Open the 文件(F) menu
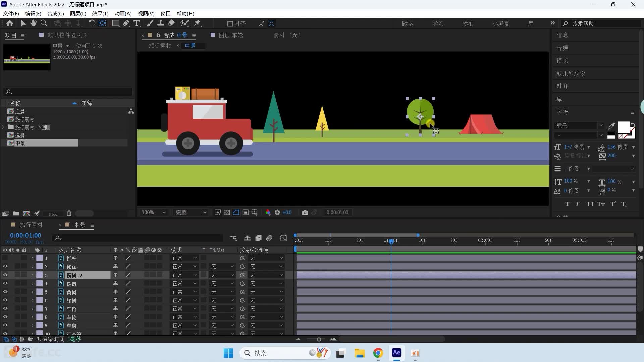The width and height of the screenshot is (644, 362). tap(11, 14)
